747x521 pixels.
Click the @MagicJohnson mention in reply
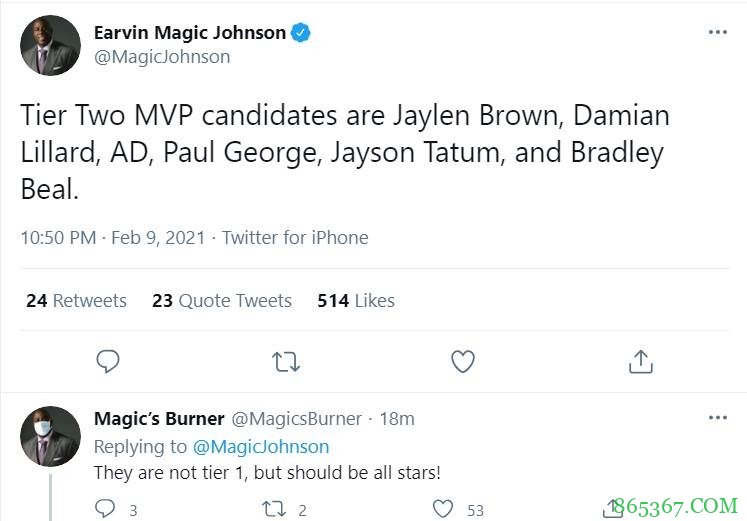(260, 446)
